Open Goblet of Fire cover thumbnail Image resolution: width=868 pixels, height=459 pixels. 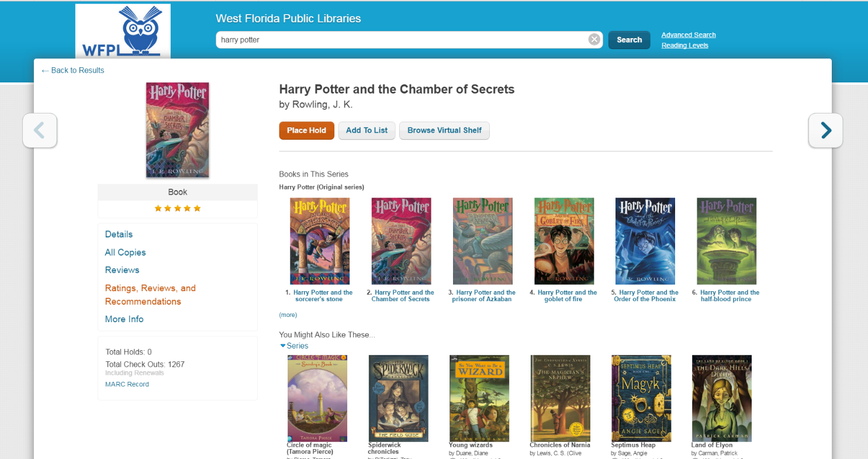(x=564, y=241)
